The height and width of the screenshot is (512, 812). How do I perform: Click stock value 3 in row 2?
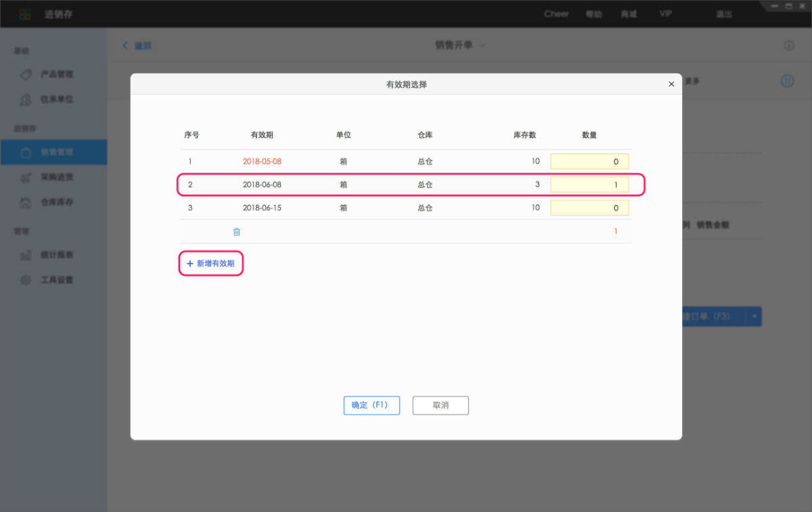537,185
